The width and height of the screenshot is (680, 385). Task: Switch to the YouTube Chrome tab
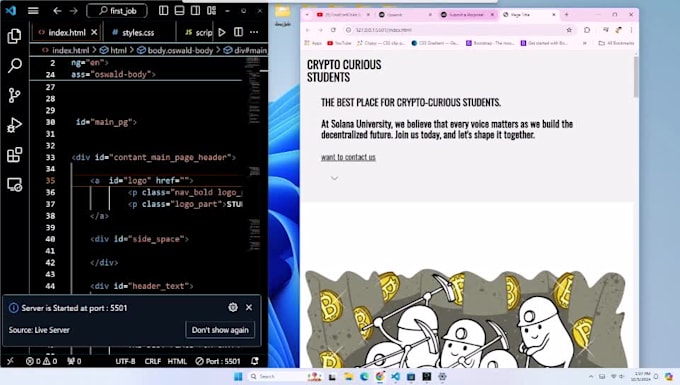pyautogui.click(x=343, y=15)
